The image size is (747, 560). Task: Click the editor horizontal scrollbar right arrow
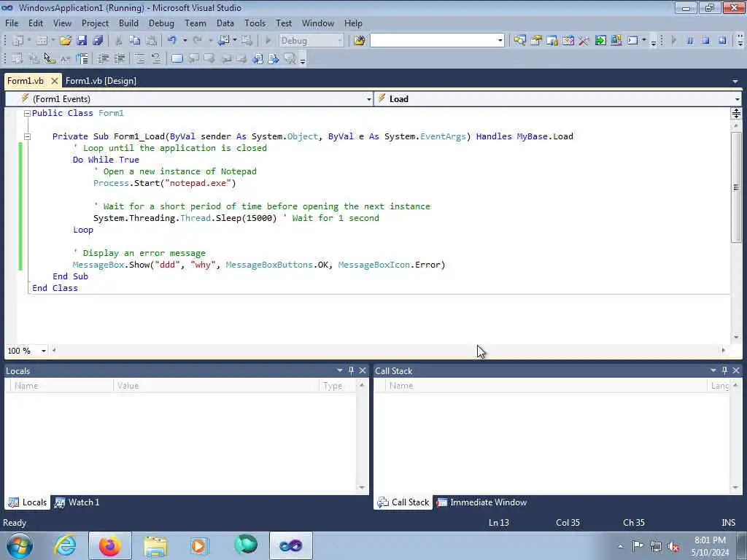tap(723, 351)
